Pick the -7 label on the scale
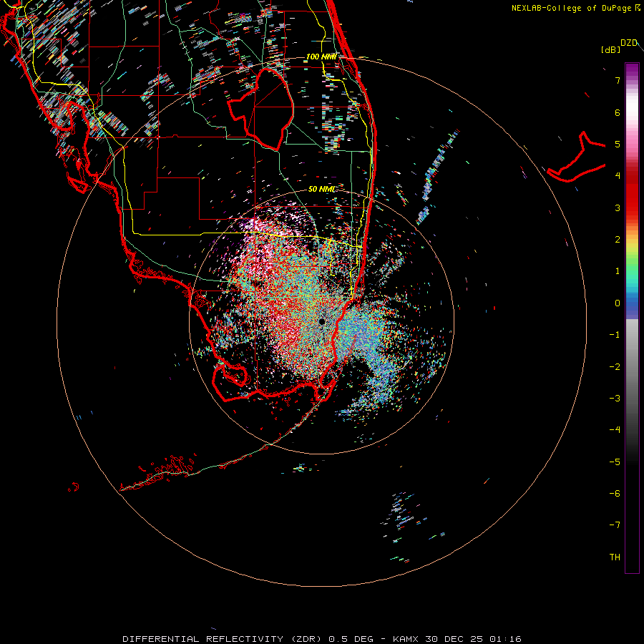Screen dimensions: 644x644 615,525
